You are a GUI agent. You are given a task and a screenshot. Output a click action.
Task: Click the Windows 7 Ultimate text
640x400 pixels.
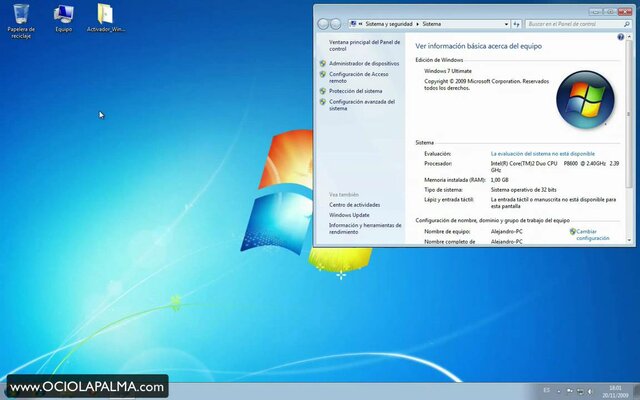click(448, 71)
